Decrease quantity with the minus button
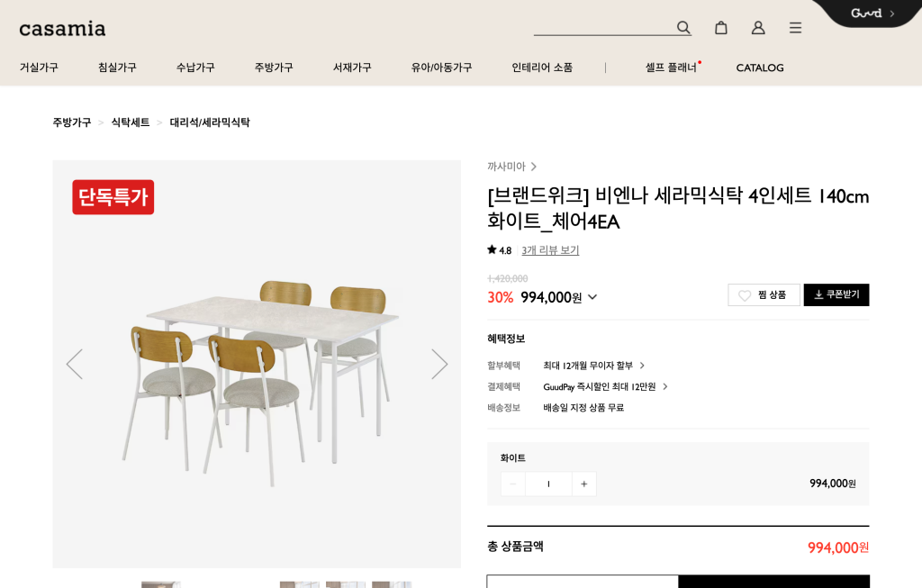 point(513,484)
